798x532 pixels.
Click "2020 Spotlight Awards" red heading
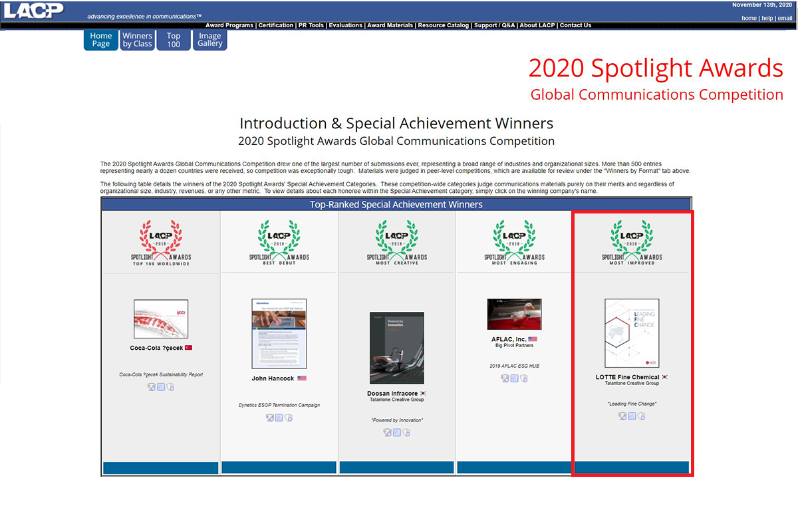coord(656,68)
